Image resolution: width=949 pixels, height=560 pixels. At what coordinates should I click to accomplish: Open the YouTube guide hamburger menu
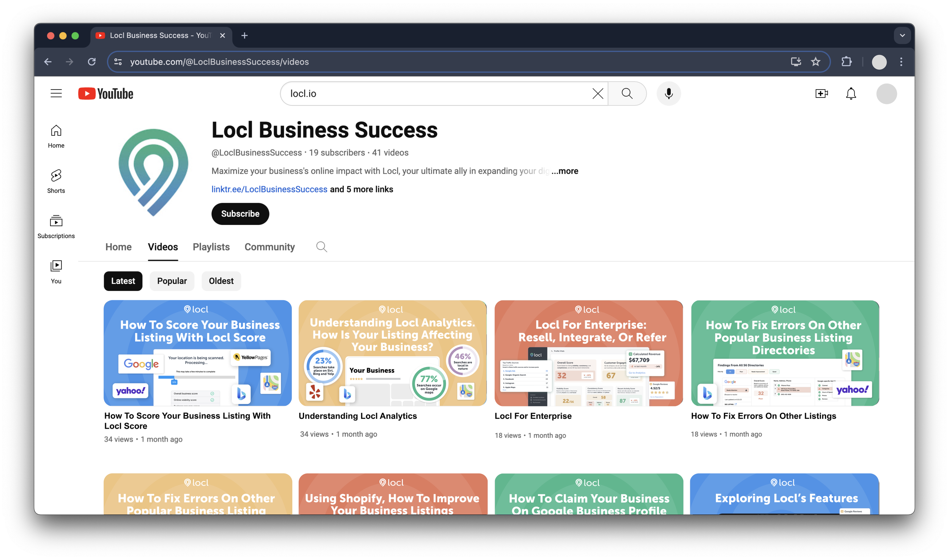[56, 93]
